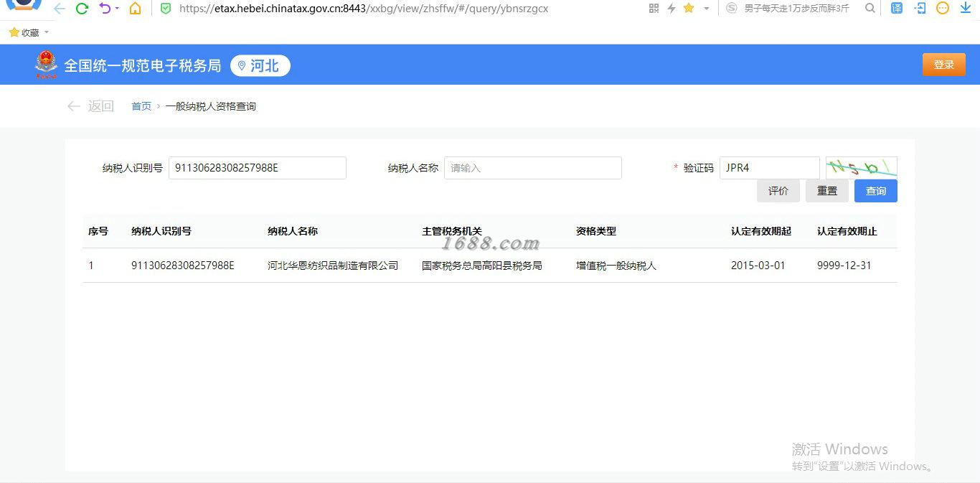Click the 纳税人名称 input field

[x=533, y=168]
